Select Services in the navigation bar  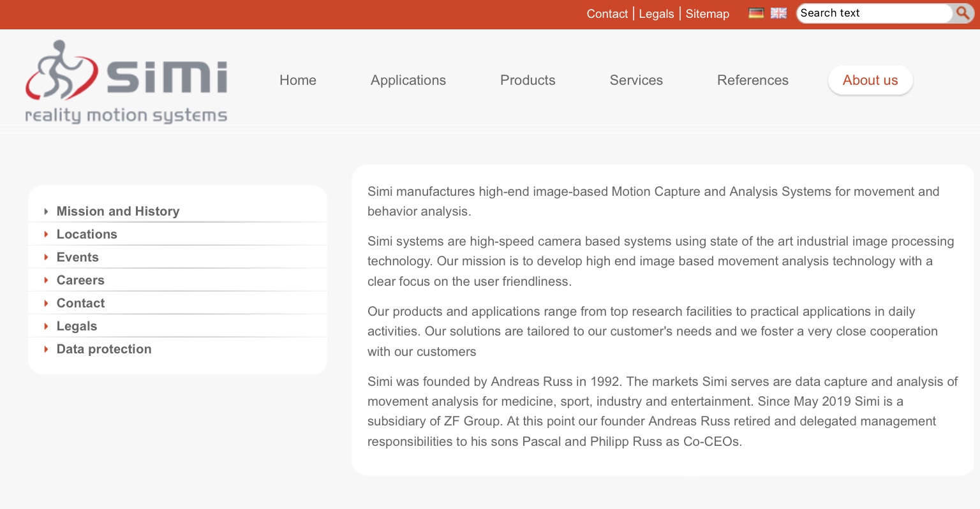coord(636,80)
